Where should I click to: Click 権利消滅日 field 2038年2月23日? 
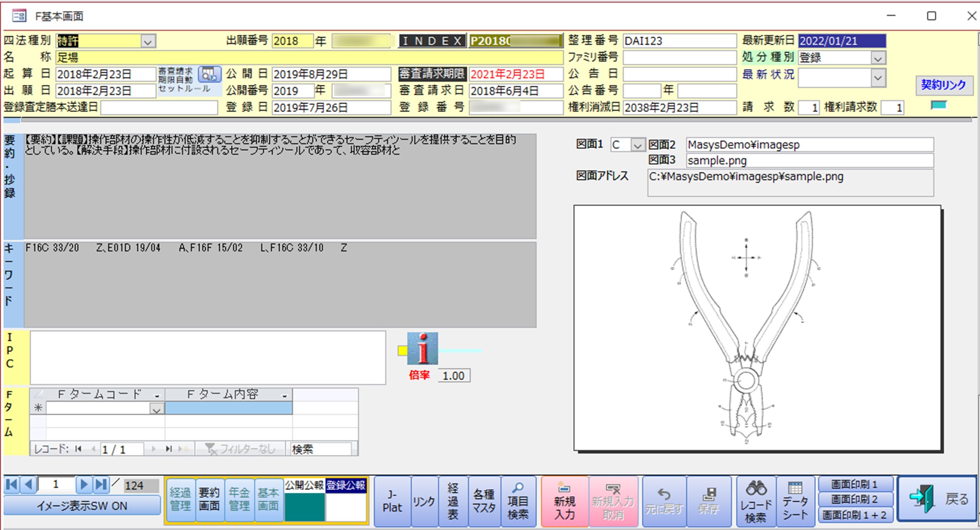pos(679,108)
